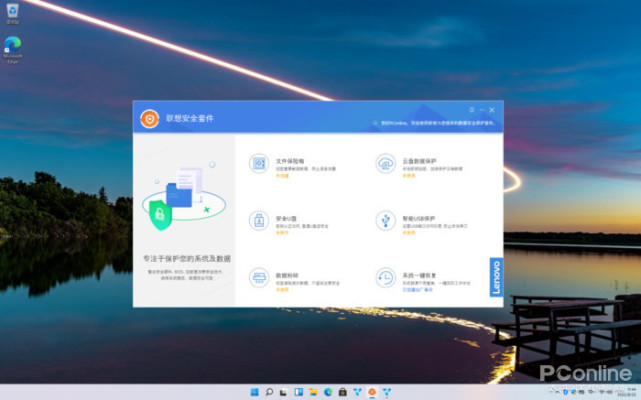
Task: Click orange status under 智能USB保护
Action: pos(409,232)
